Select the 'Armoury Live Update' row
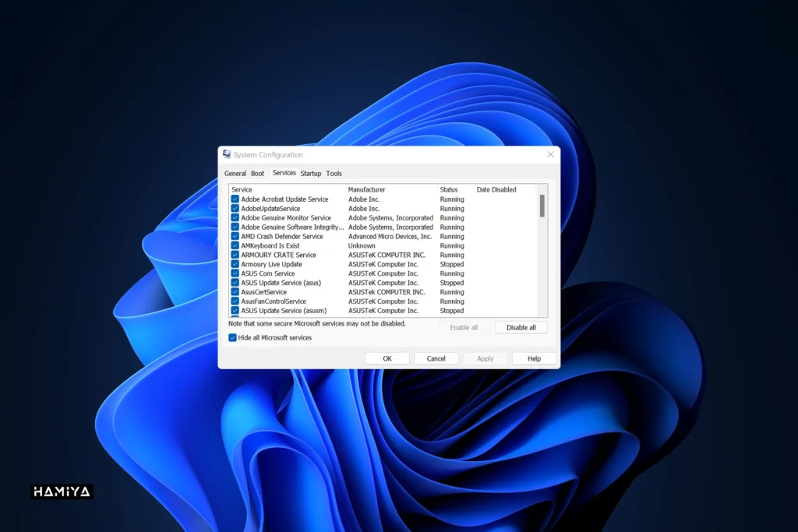 coord(383,265)
